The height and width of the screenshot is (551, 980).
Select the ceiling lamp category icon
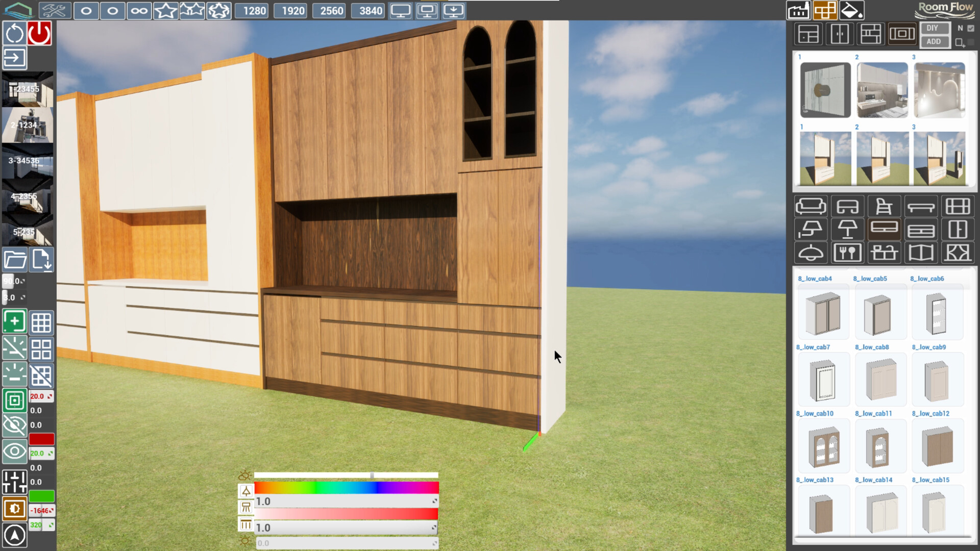pos(811,252)
